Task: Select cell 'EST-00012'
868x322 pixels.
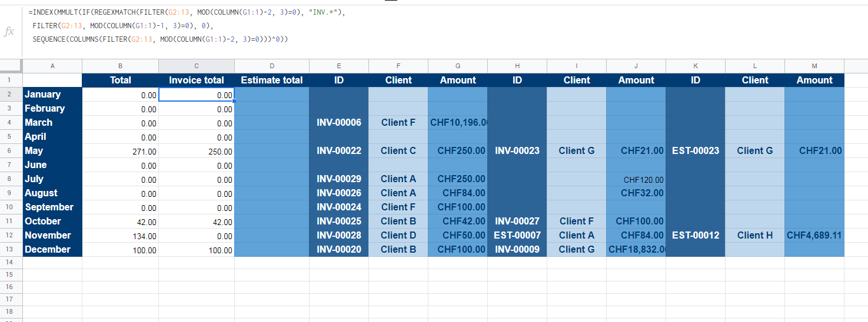Action: 696,235
